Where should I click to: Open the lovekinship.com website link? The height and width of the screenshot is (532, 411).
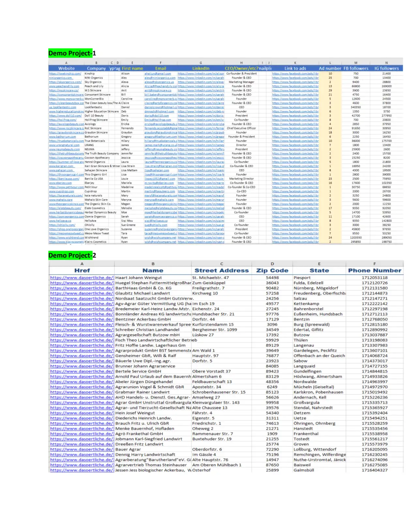click(65, 74)
